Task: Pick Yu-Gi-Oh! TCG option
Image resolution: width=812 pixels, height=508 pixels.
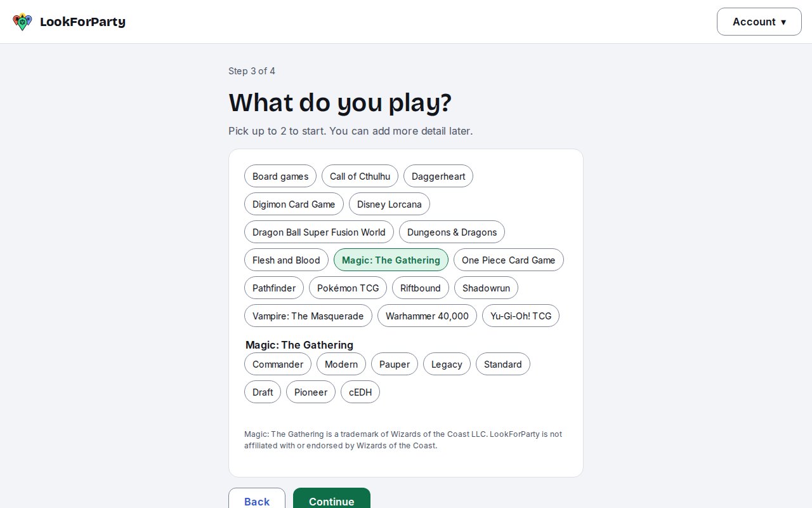Action: (521, 316)
